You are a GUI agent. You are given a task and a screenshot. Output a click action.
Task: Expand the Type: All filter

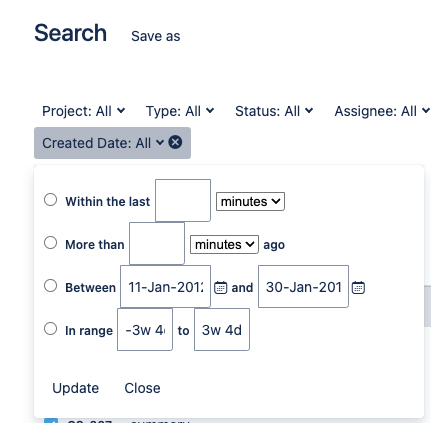pos(180,111)
